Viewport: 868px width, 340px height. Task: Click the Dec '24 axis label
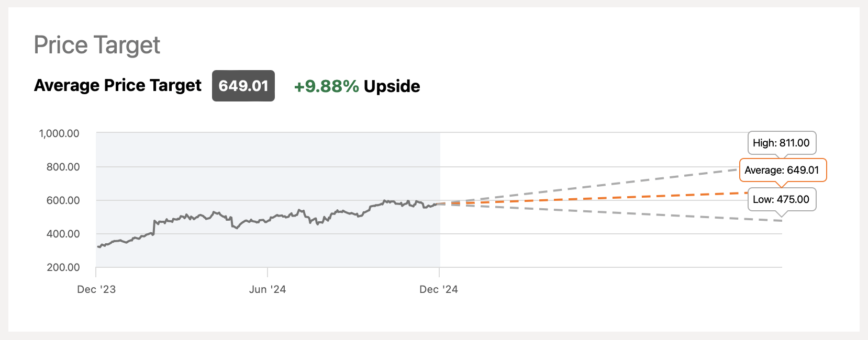click(439, 289)
